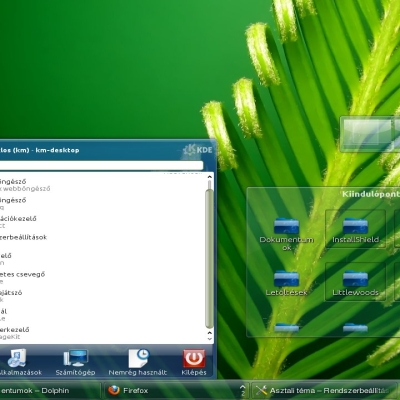Click the glass desktop widget at right edge

click(x=370, y=134)
